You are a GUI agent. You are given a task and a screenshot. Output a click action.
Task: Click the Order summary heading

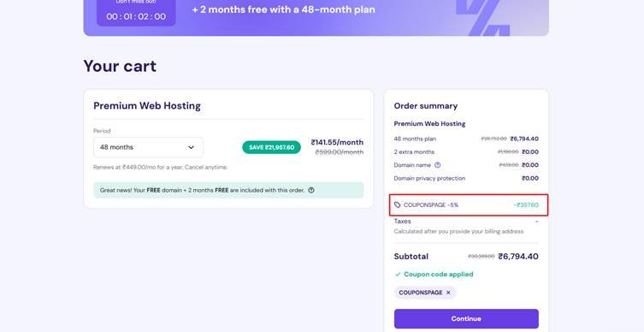tap(426, 106)
